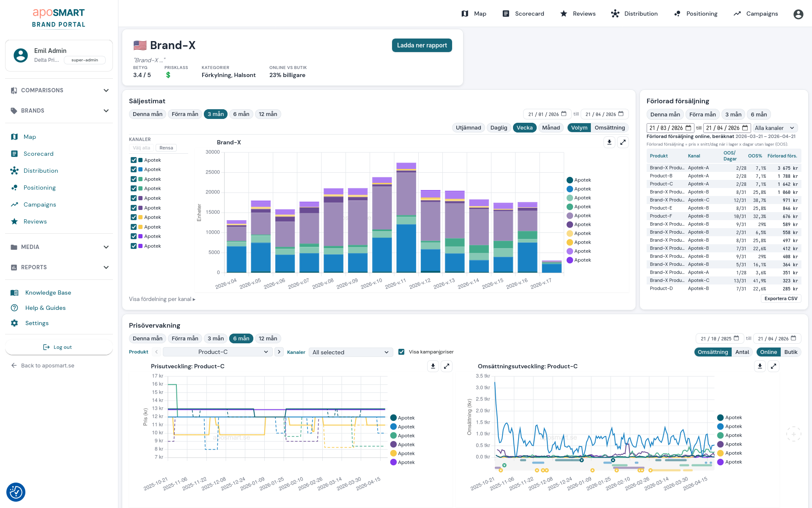Click the Positioning icon in top navigation
The width and height of the screenshot is (812, 508).
pyautogui.click(x=677, y=14)
